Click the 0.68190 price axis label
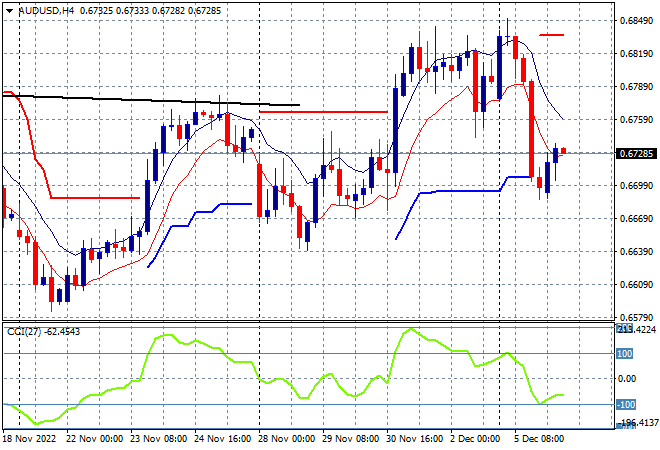The width and height of the screenshot is (660, 450). 636,53
